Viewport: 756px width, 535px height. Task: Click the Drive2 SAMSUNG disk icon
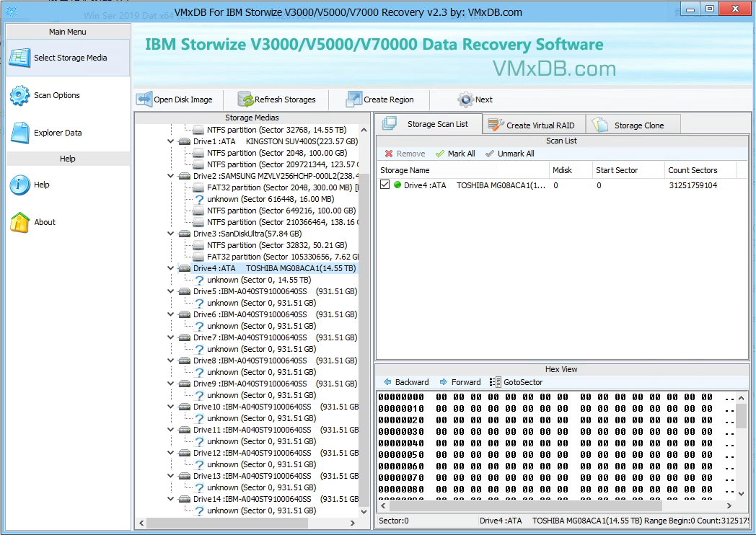(x=184, y=177)
